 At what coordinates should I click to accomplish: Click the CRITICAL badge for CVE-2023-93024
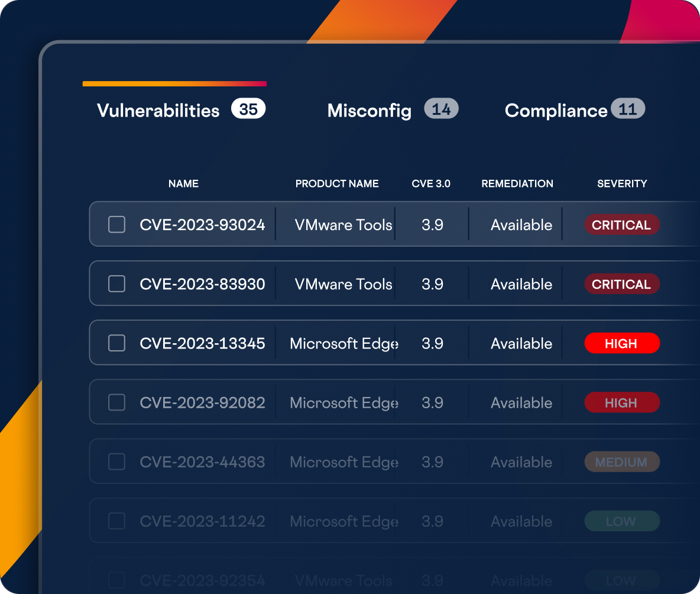point(621,225)
